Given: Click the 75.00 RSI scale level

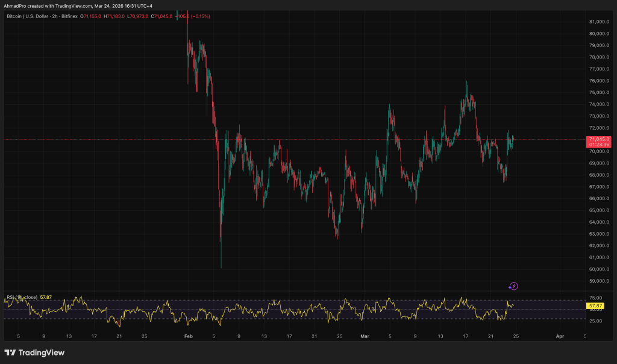Looking at the screenshot, I should coord(595,298).
